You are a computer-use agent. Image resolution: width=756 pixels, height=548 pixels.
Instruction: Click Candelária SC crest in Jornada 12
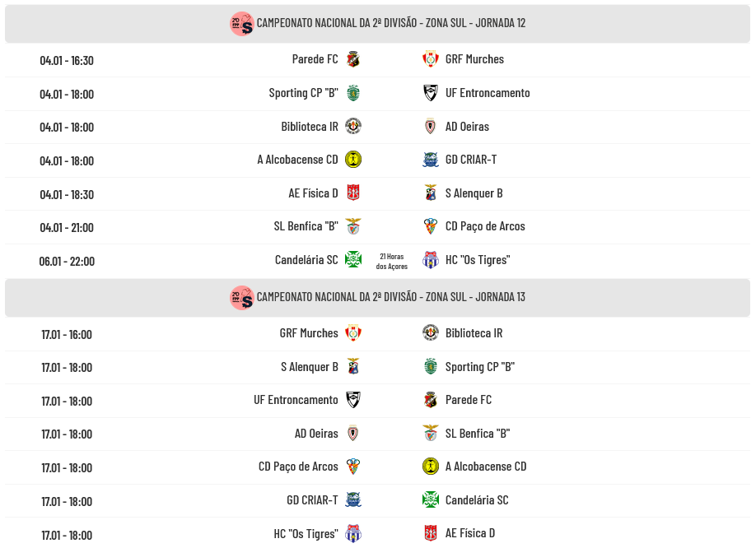click(x=353, y=260)
